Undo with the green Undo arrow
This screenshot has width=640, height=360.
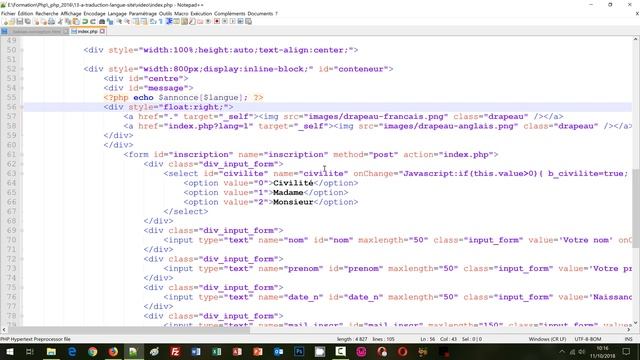point(85,22)
